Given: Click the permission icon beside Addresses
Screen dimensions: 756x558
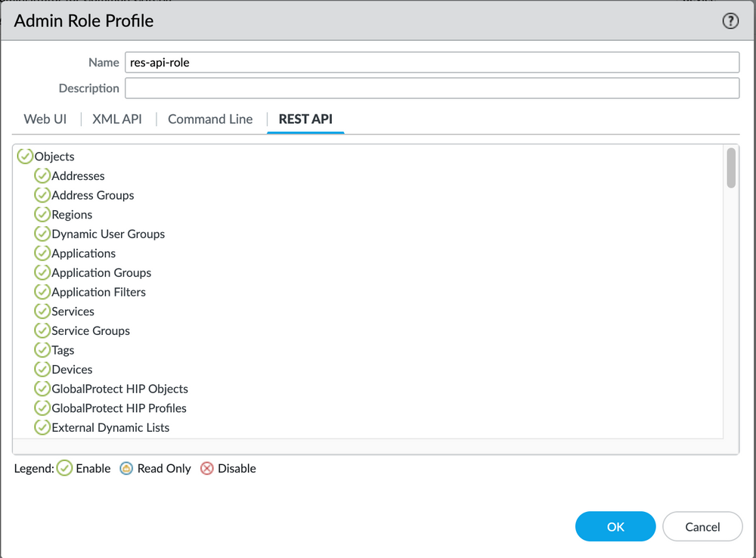Looking at the screenshot, I should [42, 175].
